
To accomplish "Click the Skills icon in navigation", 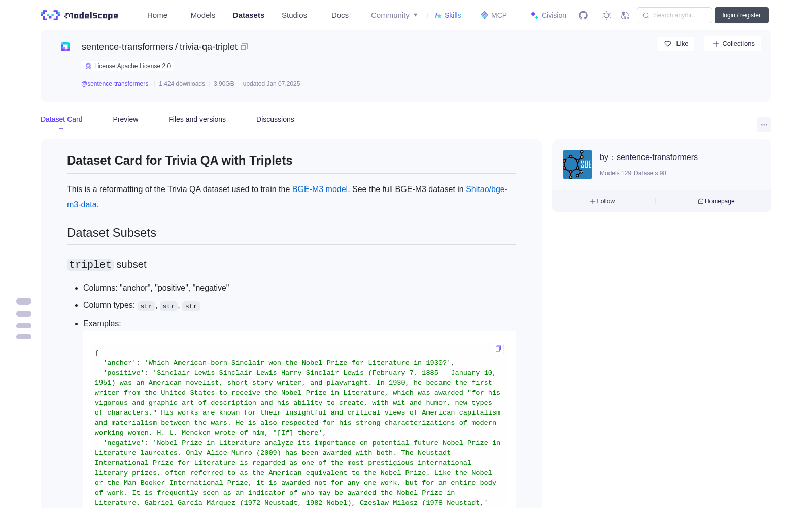I will coord(438,15).
